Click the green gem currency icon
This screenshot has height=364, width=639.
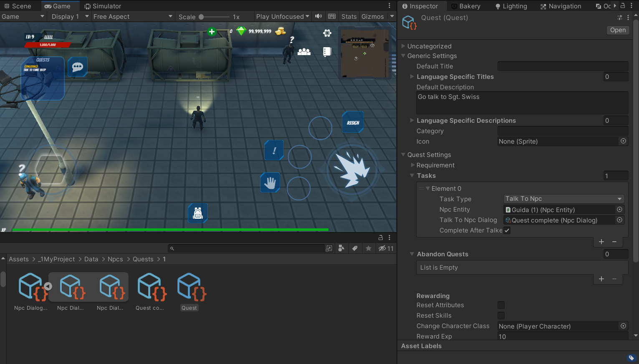tap(241, 31)
